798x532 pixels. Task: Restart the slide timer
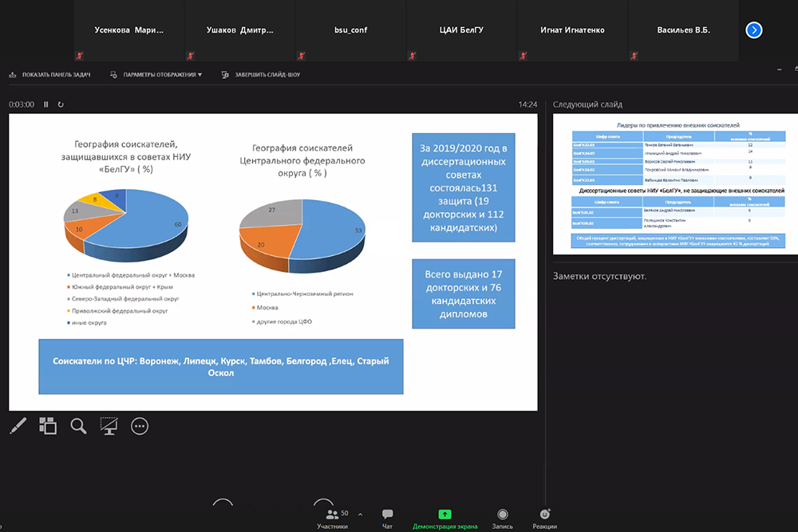tap(61, 104)
